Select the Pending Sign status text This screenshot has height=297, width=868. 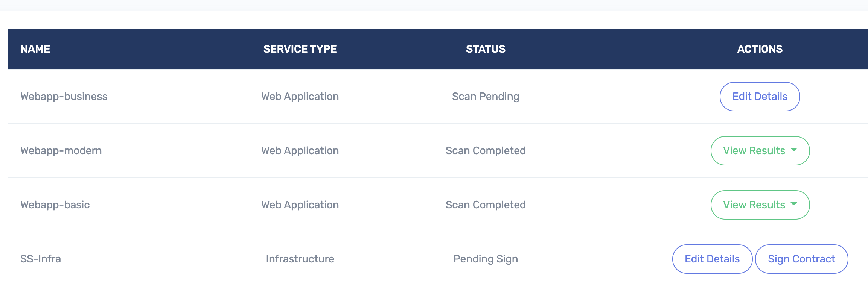486,259
